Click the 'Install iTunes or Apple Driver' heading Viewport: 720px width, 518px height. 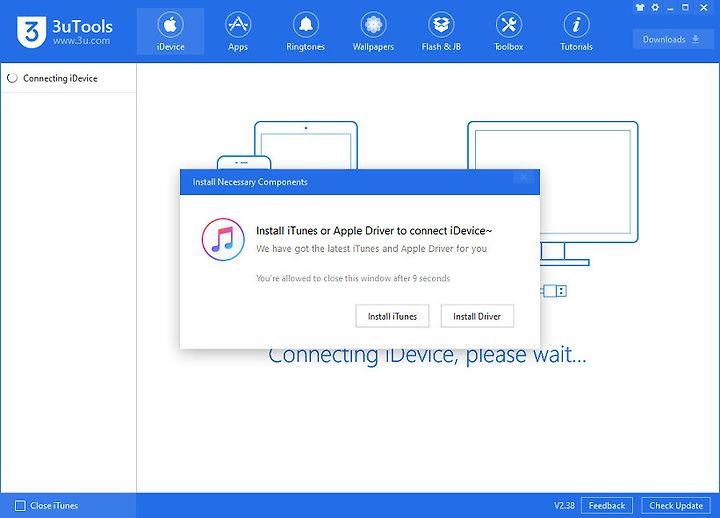click(x=374, y=231)
